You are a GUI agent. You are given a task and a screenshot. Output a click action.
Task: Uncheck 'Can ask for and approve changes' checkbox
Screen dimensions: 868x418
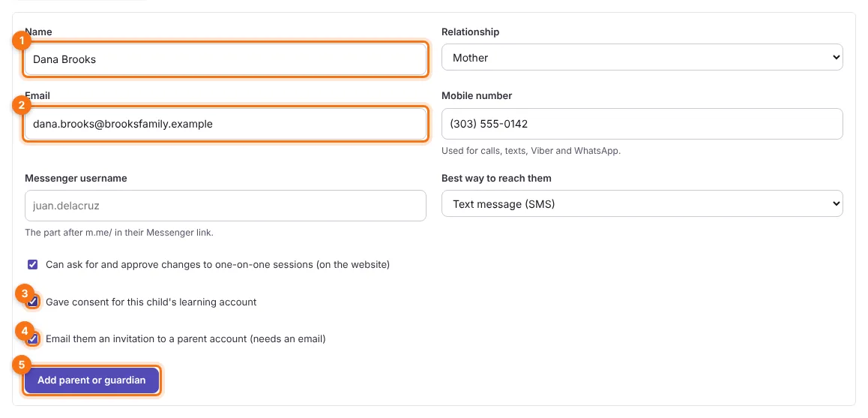pos(33,264)
